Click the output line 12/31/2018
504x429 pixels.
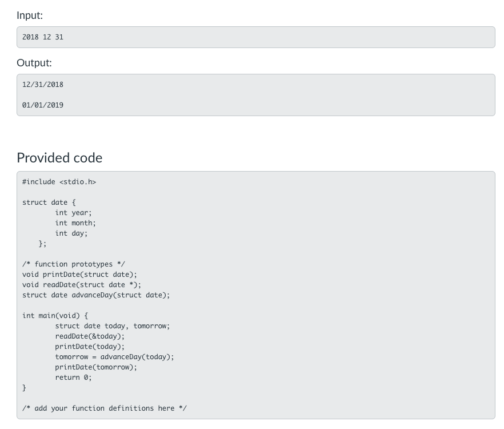[x=43, y=85]
